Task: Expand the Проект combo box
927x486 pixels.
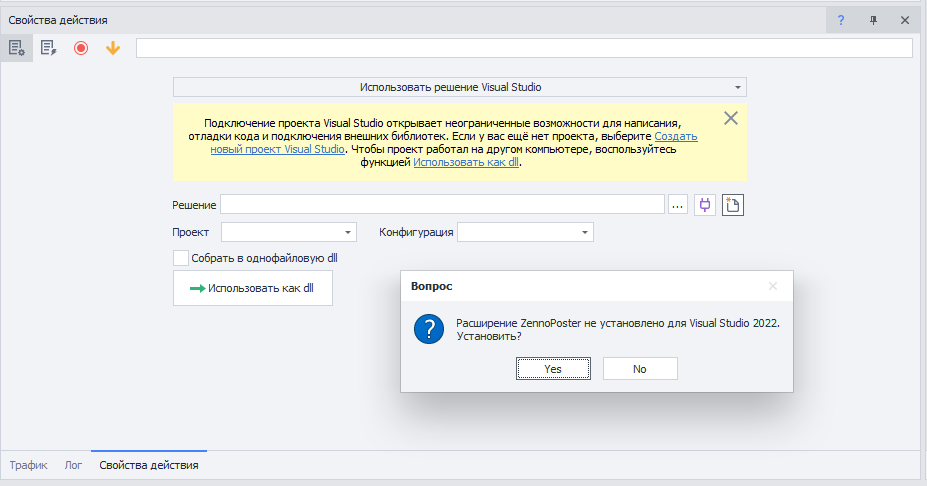Action: [289, 232]
